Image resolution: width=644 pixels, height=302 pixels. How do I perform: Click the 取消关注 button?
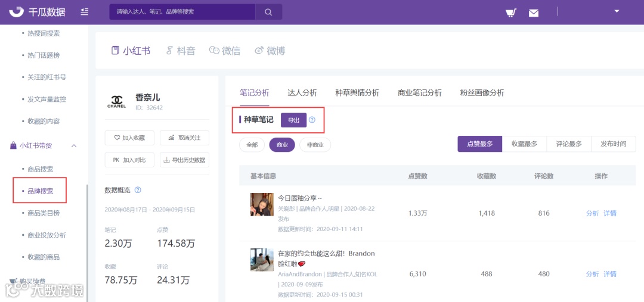pyautogui.click(x=184, y=138)
